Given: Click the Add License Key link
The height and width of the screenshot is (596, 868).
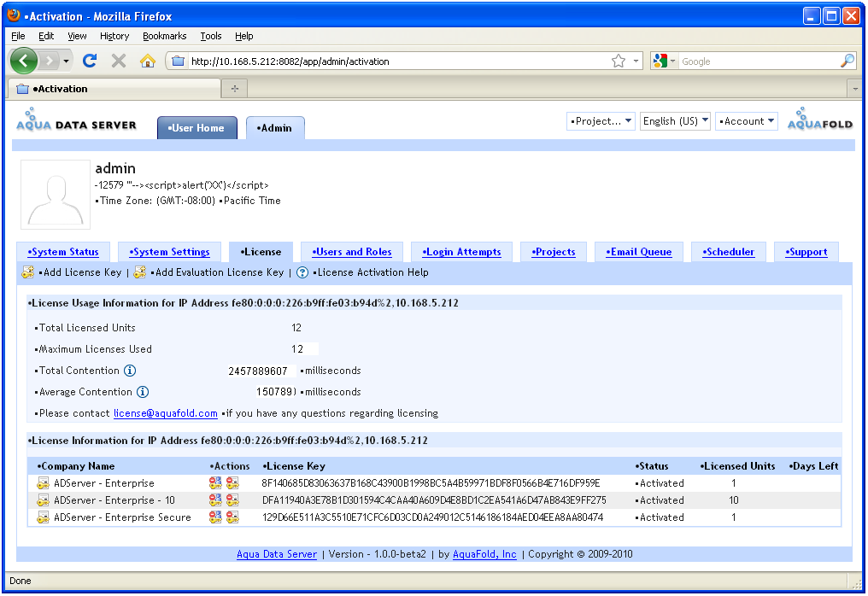Looking at the screenshot, I should coord(80,272).
